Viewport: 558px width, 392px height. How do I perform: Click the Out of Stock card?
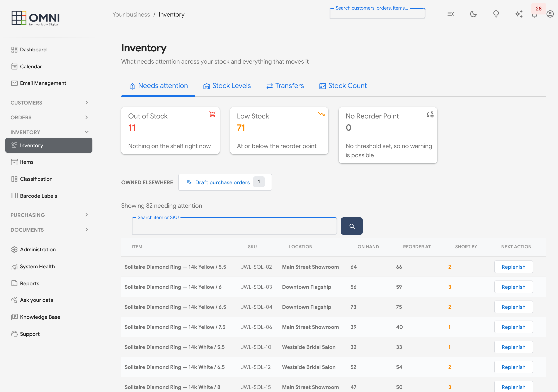[x=170, y=131]
